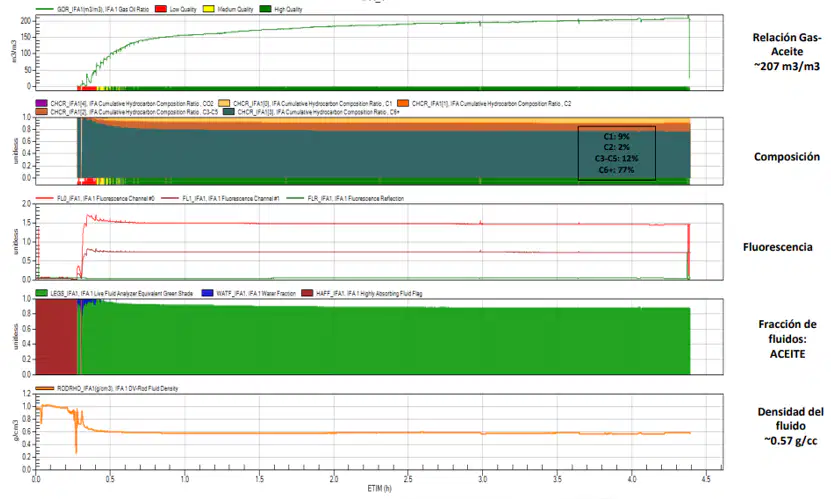Select the CHCR_IFA1[4] CO2 legend text
The width and height of the screenshot is (831, 499).
click(x=132, y=104)
